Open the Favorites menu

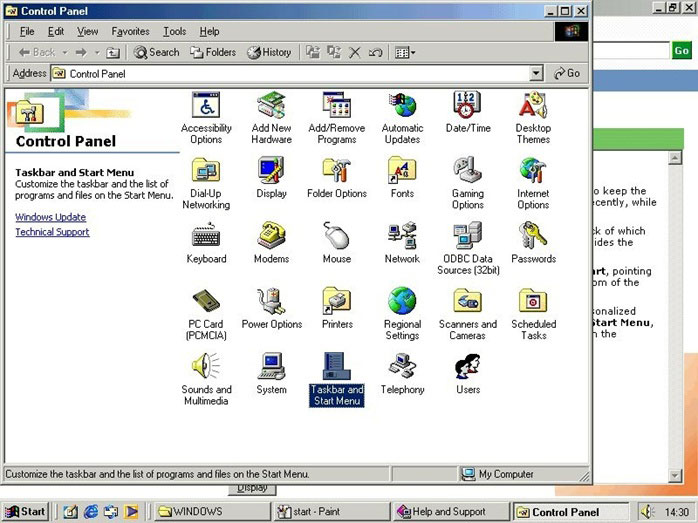(130, 32)
